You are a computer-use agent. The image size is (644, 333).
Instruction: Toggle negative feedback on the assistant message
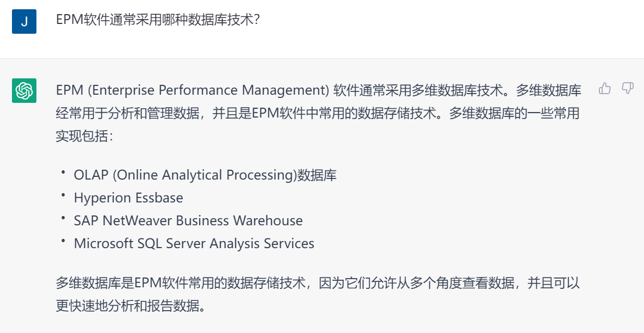[x=628, y=88]
